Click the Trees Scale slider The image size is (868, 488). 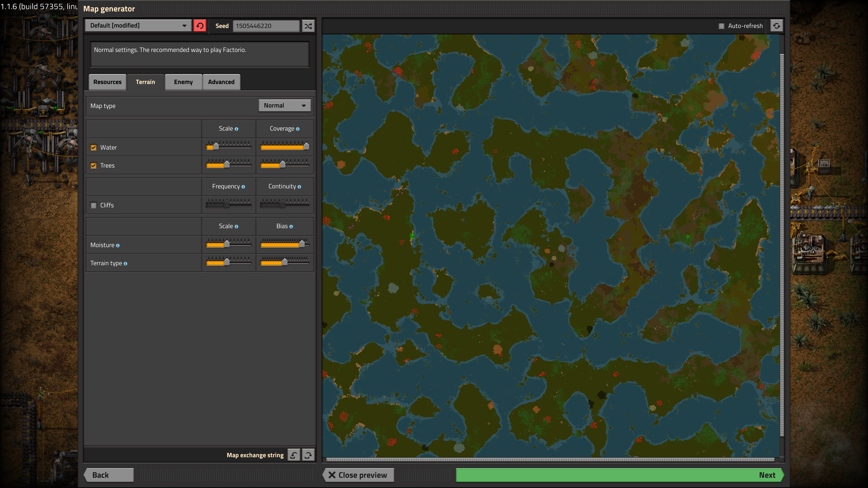point(229,164)
